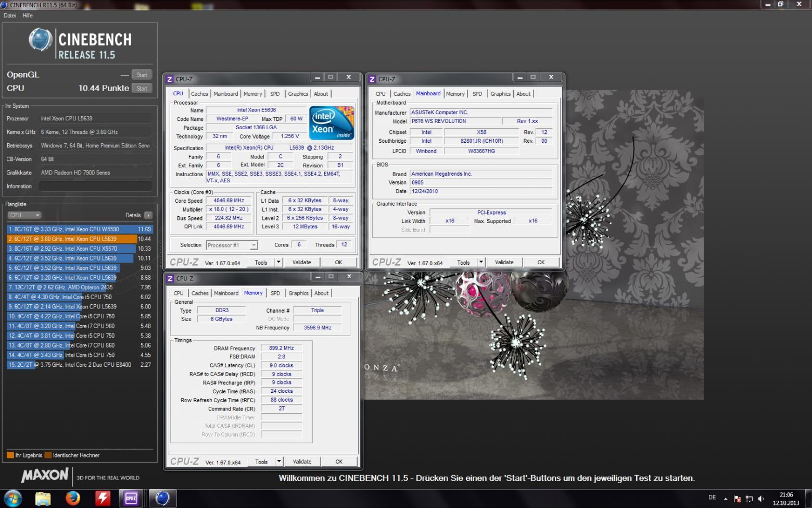The height and width of the screenshot is (508, 812).
Task: Click Validate in mainboard CPU-Z window
Action: [504, 262]
